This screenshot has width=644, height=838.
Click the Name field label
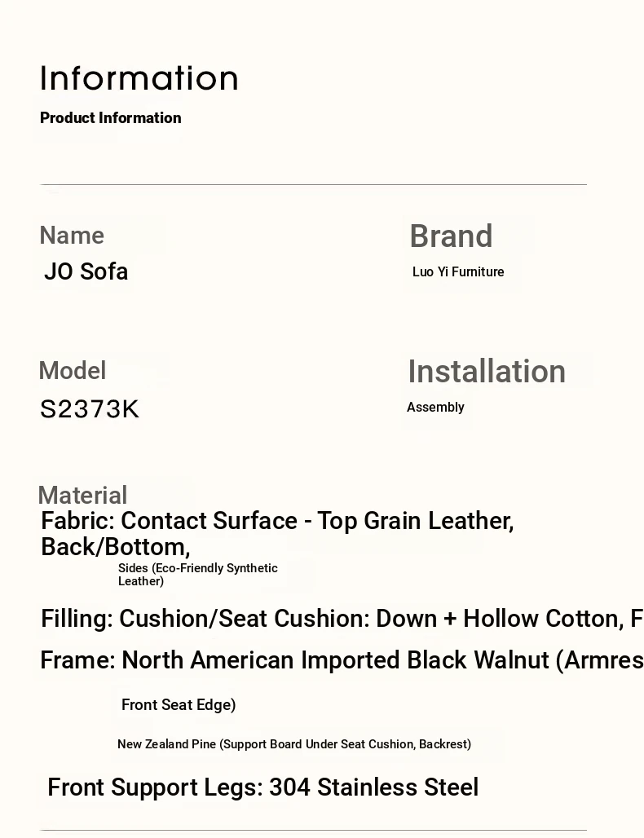(x=72, y=236)
